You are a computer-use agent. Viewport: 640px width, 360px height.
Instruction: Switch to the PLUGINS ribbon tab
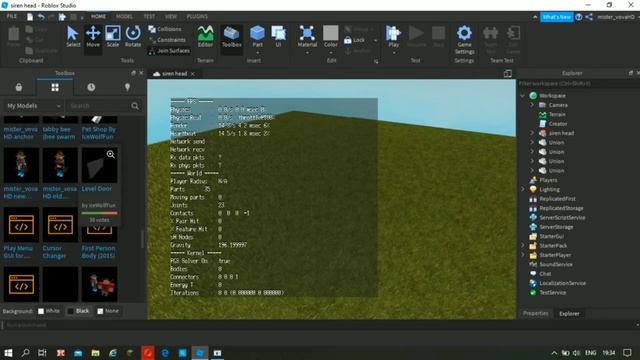[197, 17]
